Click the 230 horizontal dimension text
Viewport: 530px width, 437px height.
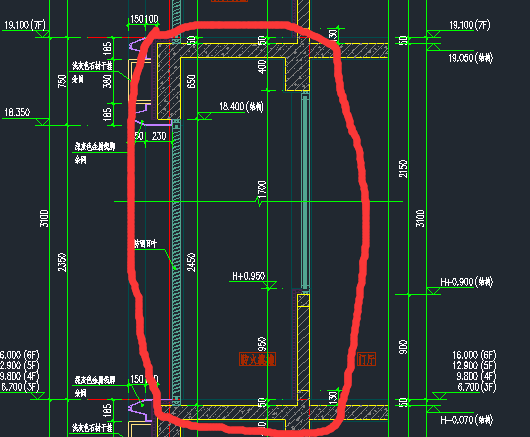point(159,136)
